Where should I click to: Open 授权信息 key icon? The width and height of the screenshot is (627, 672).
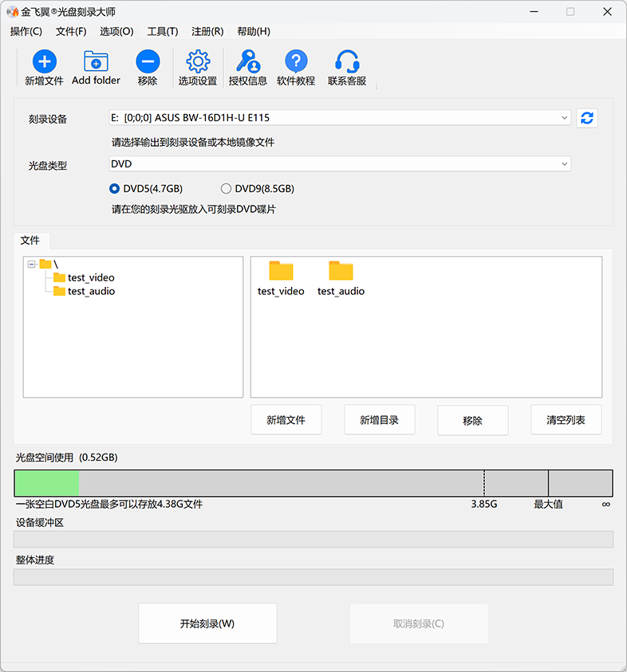pos(248,62)
